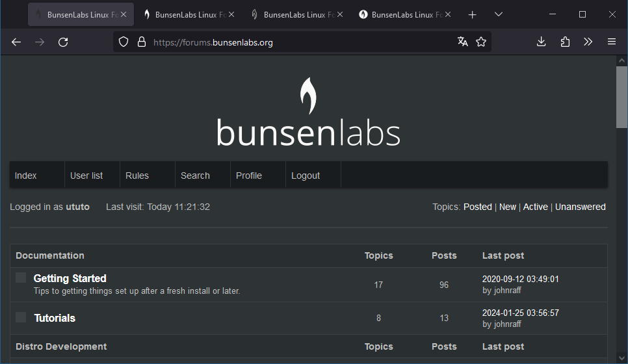
Task: Click the Tutorials forum status icon
Action: 21,317
